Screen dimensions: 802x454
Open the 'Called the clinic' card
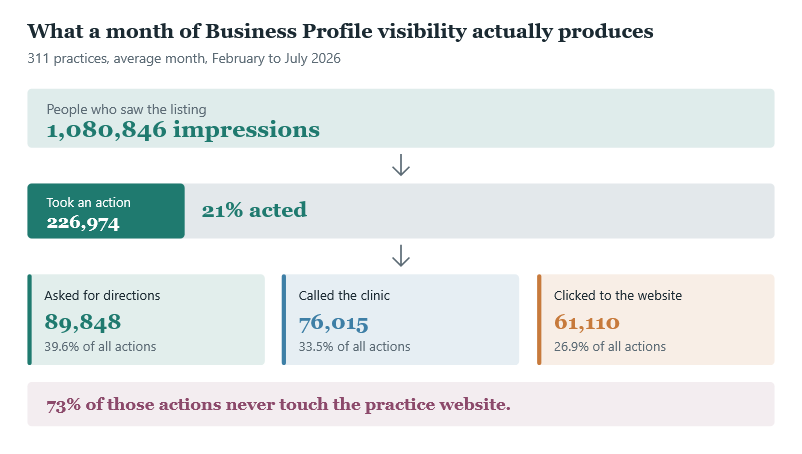tap(400, 320)
